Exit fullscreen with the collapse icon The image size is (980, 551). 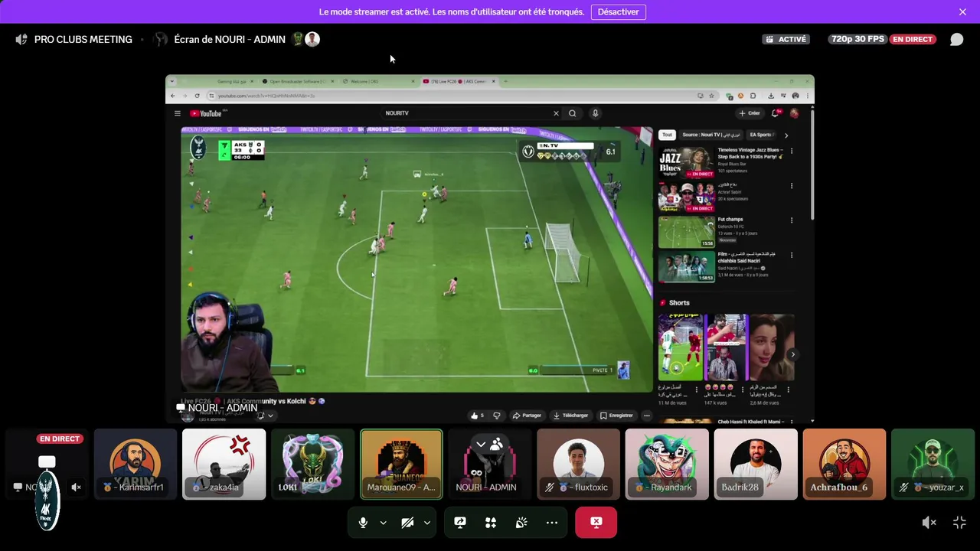[959, 523]
